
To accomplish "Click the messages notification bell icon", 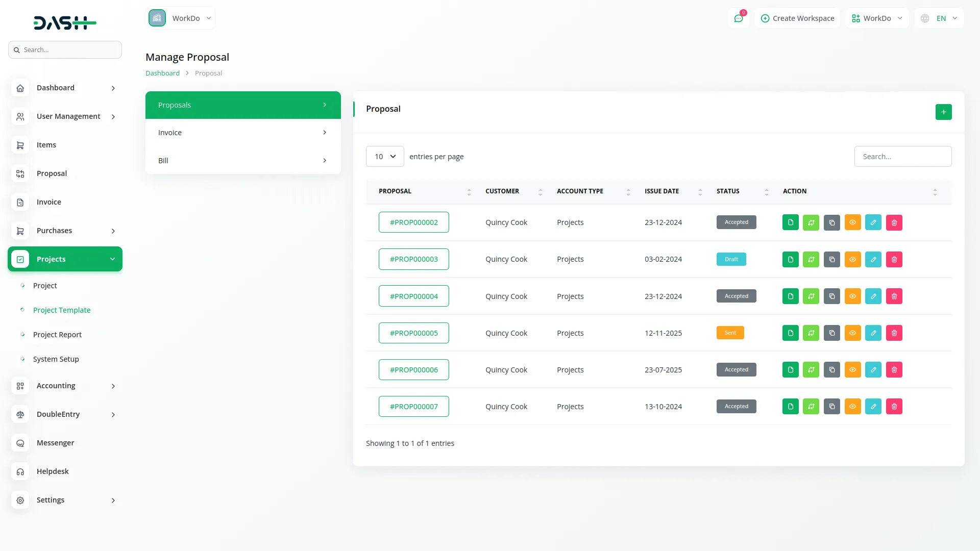I will [x=739, y=18].
